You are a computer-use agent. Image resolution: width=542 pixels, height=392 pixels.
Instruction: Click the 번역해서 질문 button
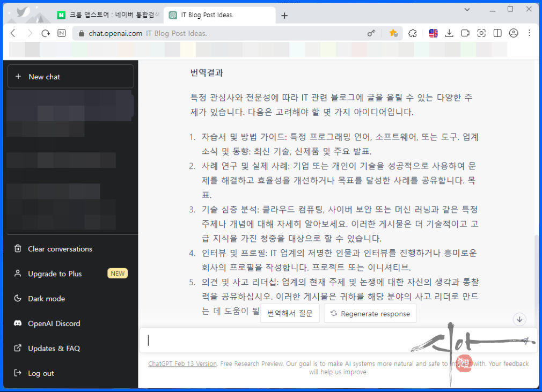click(290, 313)
